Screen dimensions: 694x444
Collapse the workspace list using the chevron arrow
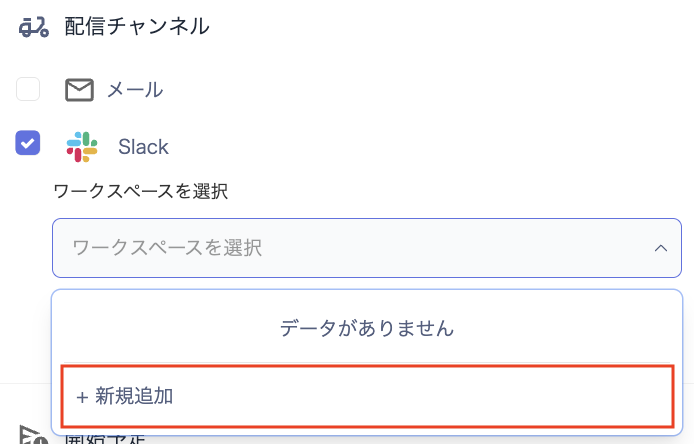pyautogui.click(x=660, y=247)
